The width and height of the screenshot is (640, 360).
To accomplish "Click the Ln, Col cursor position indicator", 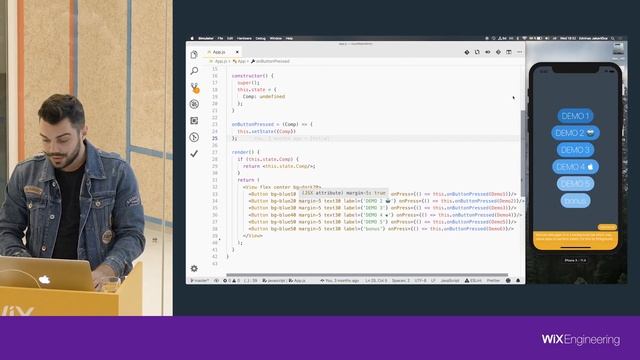I will [x=376, y=281].
